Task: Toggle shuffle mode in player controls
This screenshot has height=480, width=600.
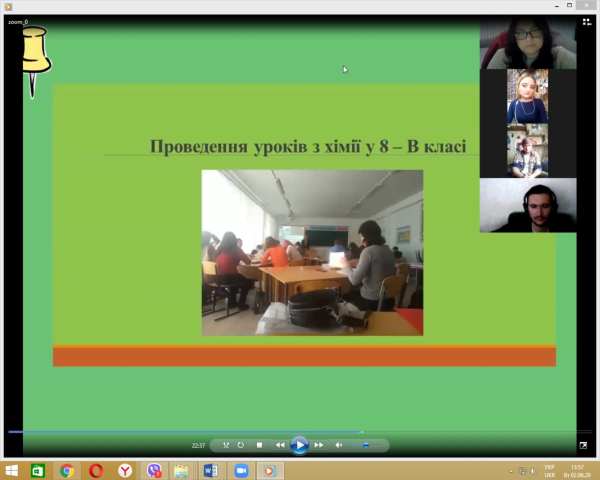Action: pos(226,445)
